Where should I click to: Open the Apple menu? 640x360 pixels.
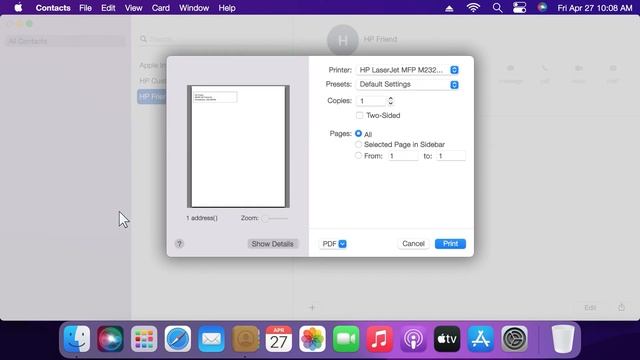click(18, 8)
